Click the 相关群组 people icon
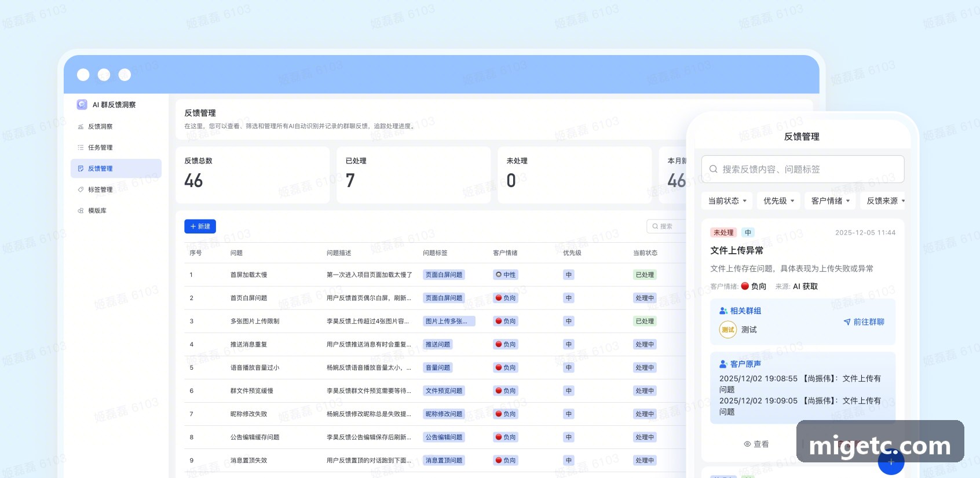Screen dimensions: 980x478 pos(723,311)
